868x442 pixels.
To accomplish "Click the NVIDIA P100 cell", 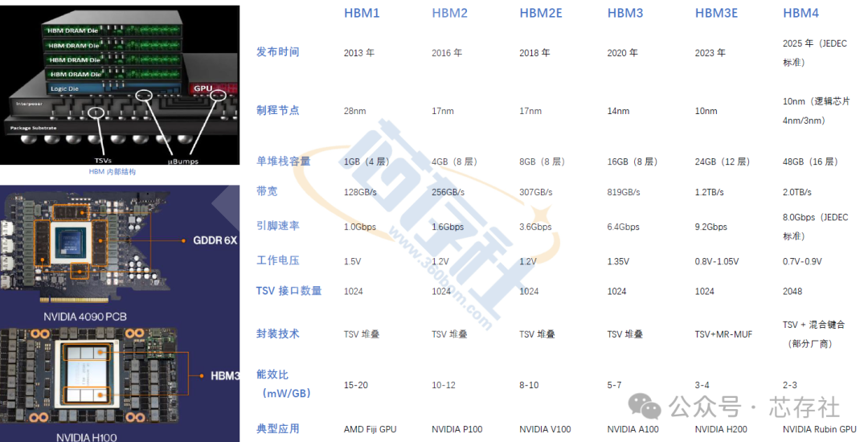I will pos(457,429).
